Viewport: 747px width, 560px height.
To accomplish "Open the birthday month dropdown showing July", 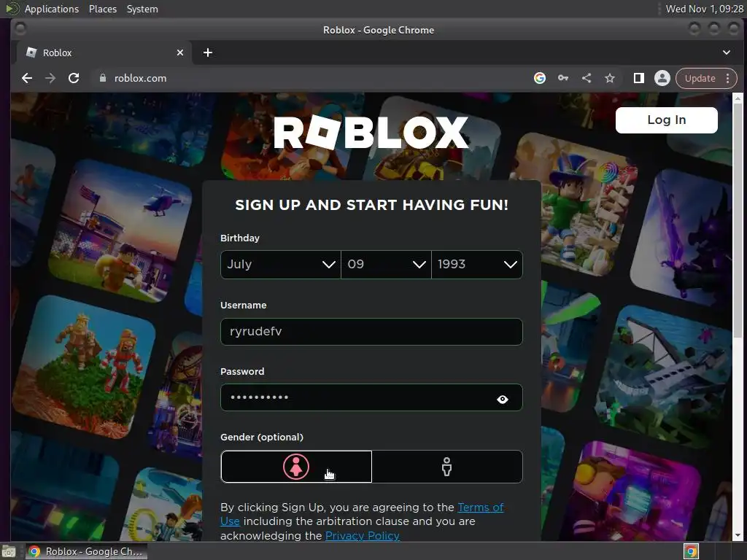I will tap(281, 264).
